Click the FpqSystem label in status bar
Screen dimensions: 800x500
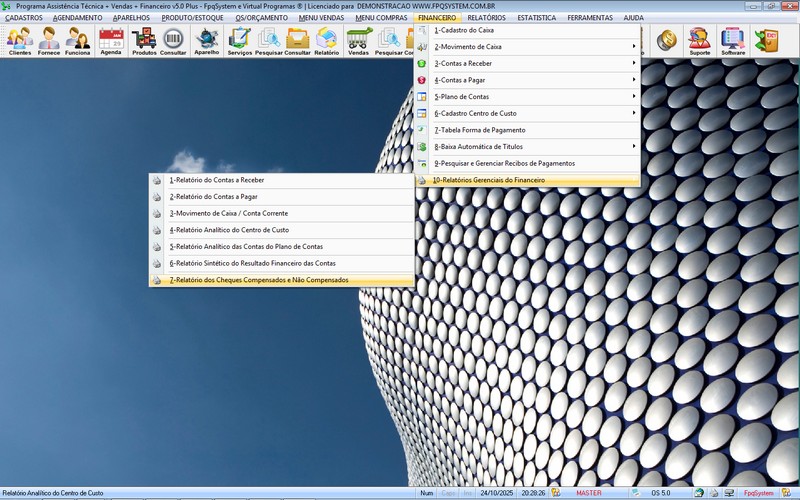[759, 493]
